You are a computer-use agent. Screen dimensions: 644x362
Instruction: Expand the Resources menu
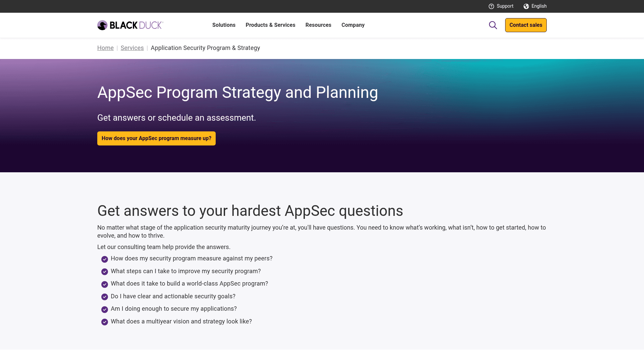pos(318,25)
